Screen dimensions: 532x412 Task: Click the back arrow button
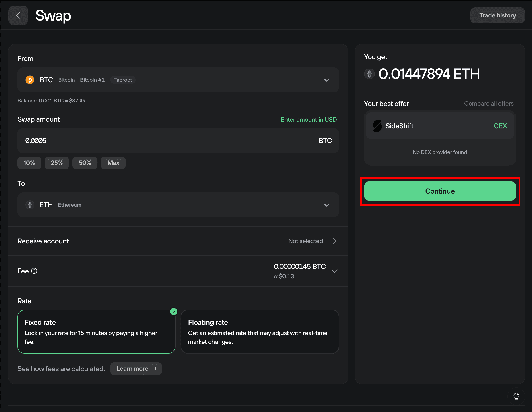(18, 15)
